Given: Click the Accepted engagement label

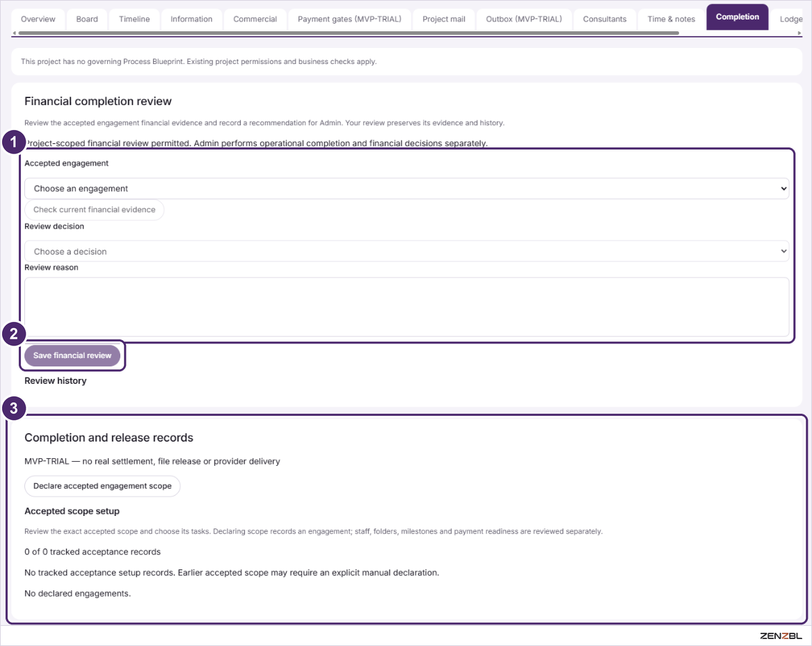Looking at the screenshot, I should [66, 163].
